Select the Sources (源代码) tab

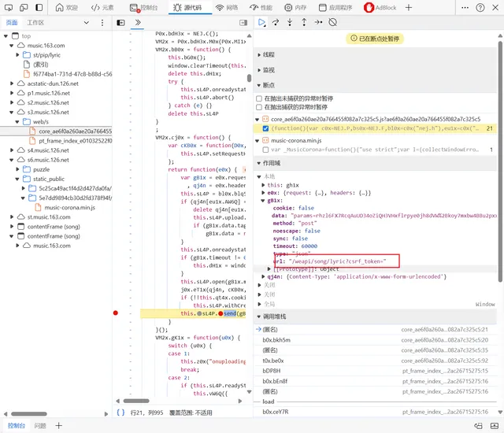pyautogui.click(x=187, y=7)
